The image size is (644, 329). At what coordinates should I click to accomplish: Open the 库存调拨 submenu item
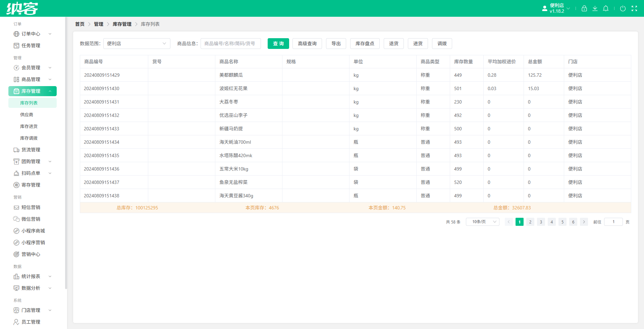click(33, 138)
